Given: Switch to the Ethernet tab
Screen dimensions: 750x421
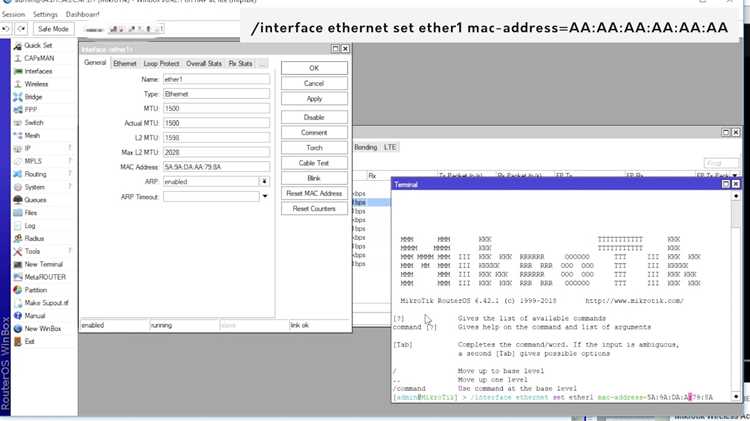Looking at the screenshot, I should [x=125, y=64].
